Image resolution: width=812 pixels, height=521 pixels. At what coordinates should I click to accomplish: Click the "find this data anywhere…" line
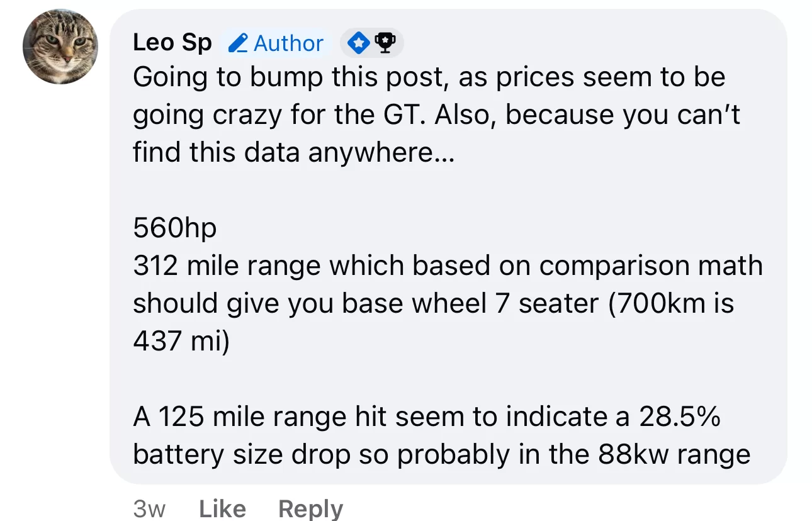click(x=293, y=153)
